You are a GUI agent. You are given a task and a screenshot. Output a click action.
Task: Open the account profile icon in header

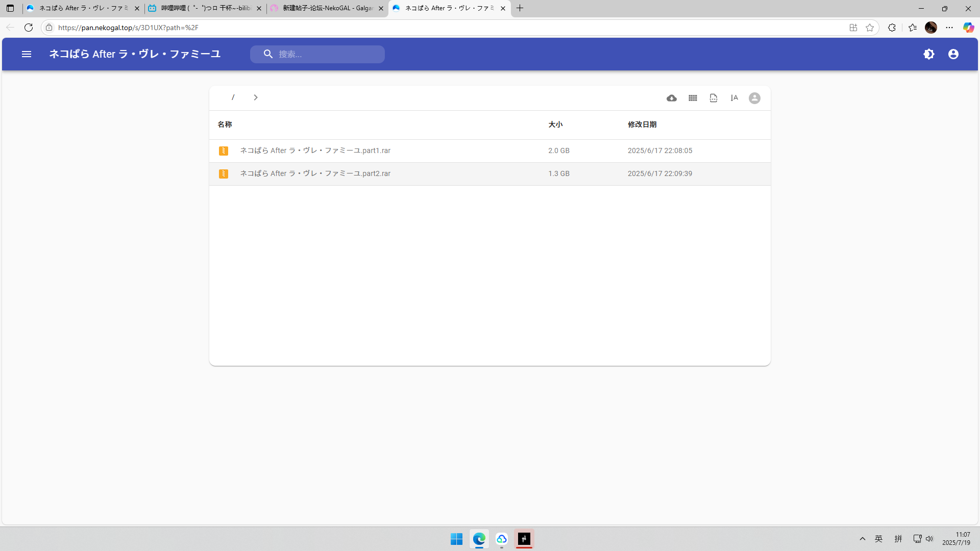[953, 54]
